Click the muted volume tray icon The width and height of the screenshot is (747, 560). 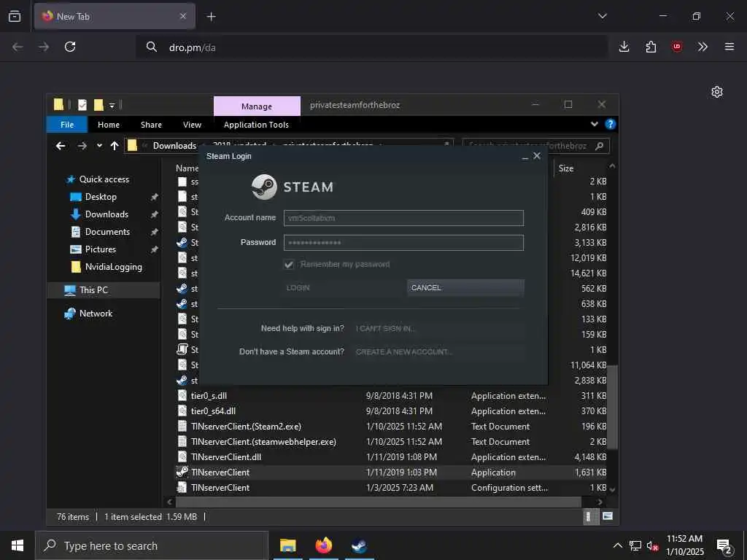tap(652, 545)
